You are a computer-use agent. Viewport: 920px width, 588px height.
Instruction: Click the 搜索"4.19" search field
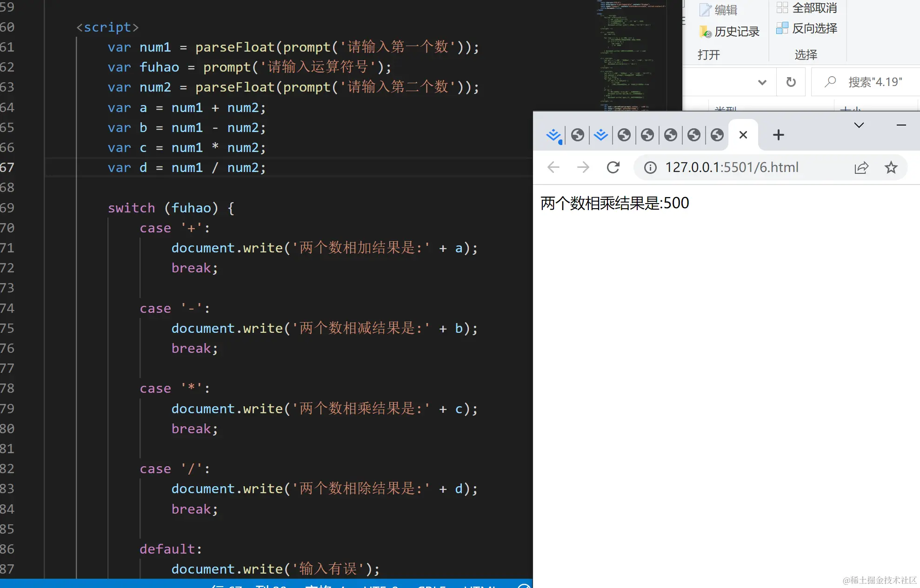click(x=874, y=82)
